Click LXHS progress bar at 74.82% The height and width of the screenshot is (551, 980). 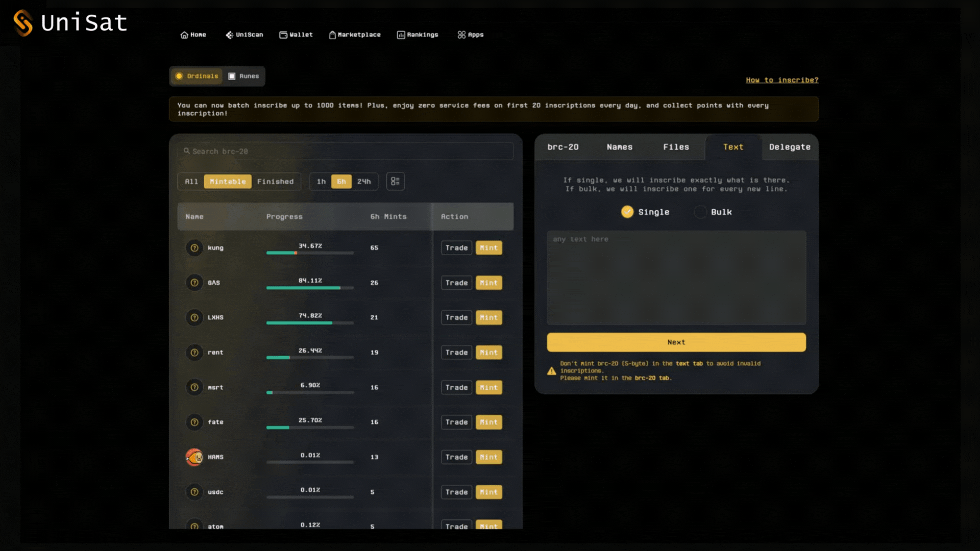click(x=310, y=322)
